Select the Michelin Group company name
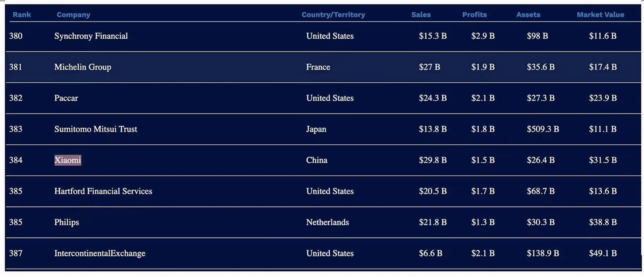Image resolution: width=644 pixels, height=277 pixels. 83,67
